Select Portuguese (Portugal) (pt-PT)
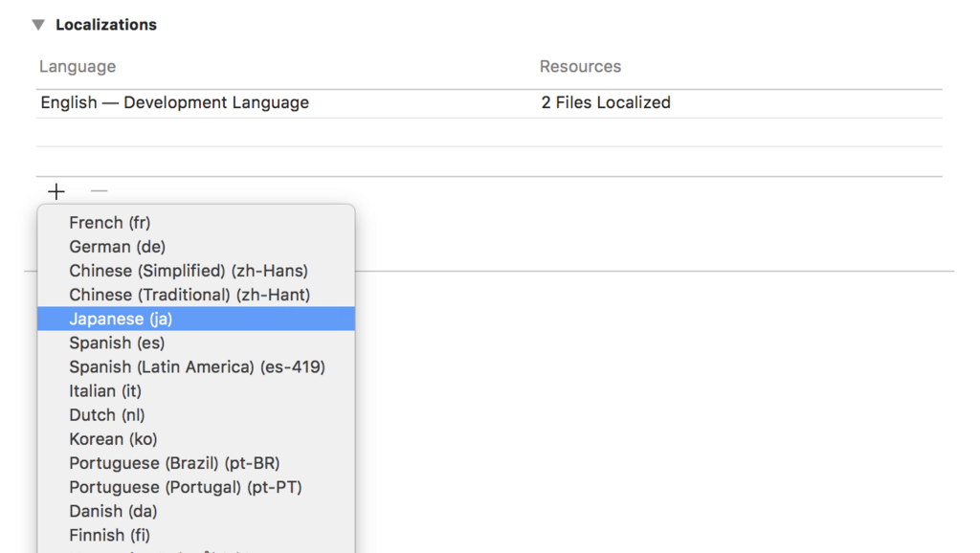Screen dimensions: 980x553 [x=196, y=487]
